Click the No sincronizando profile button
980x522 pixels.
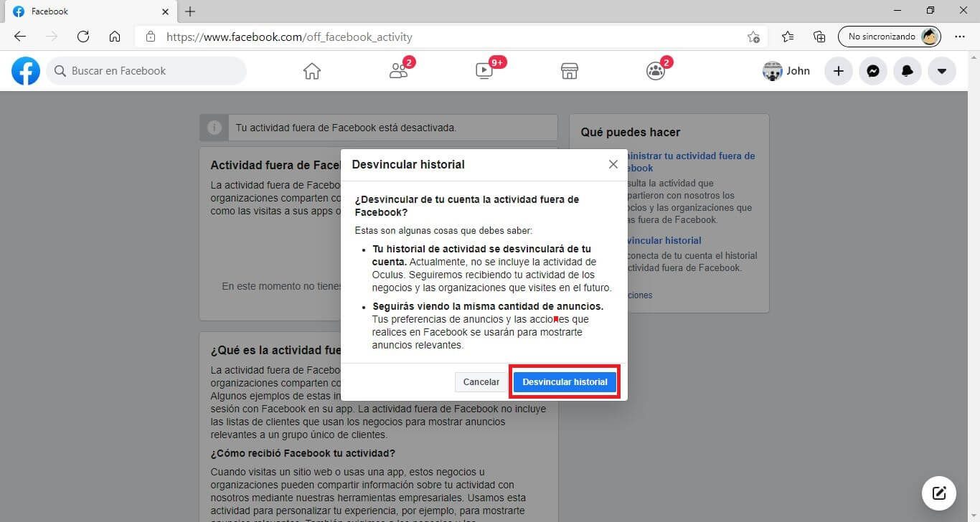890,37
